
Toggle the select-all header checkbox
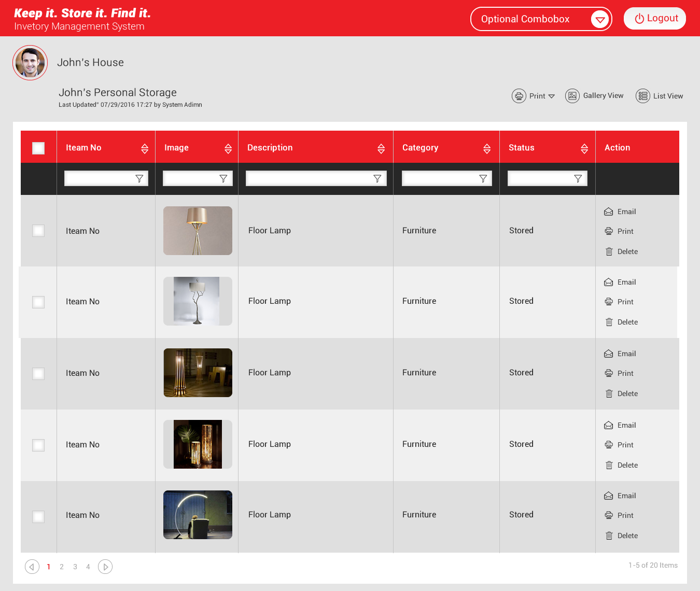pos(38,148)
